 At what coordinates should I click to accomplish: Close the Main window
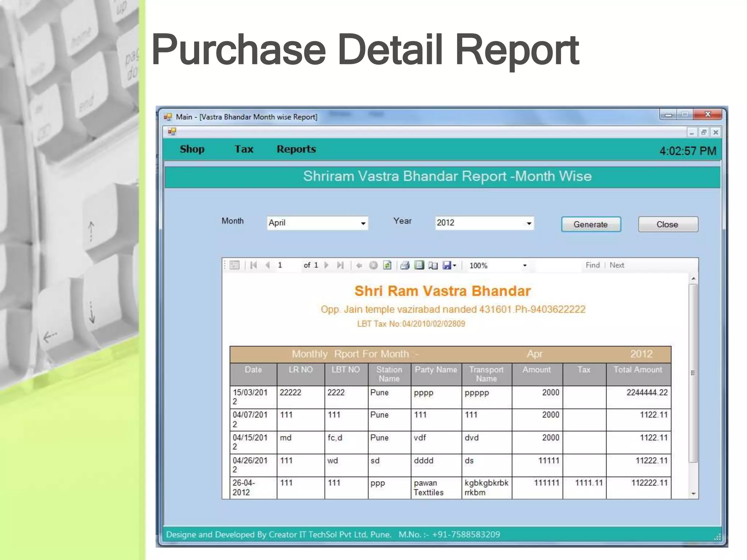point(708,114)
